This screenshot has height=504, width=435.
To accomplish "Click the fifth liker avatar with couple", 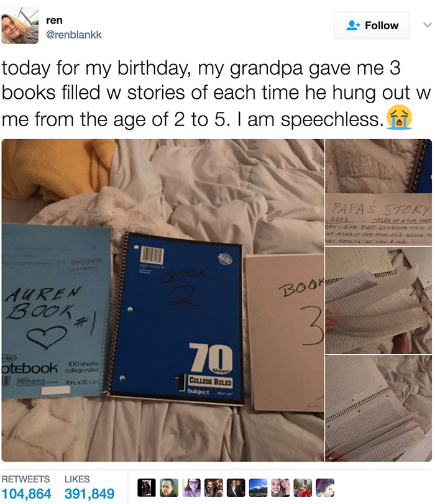I will point(236,488).
